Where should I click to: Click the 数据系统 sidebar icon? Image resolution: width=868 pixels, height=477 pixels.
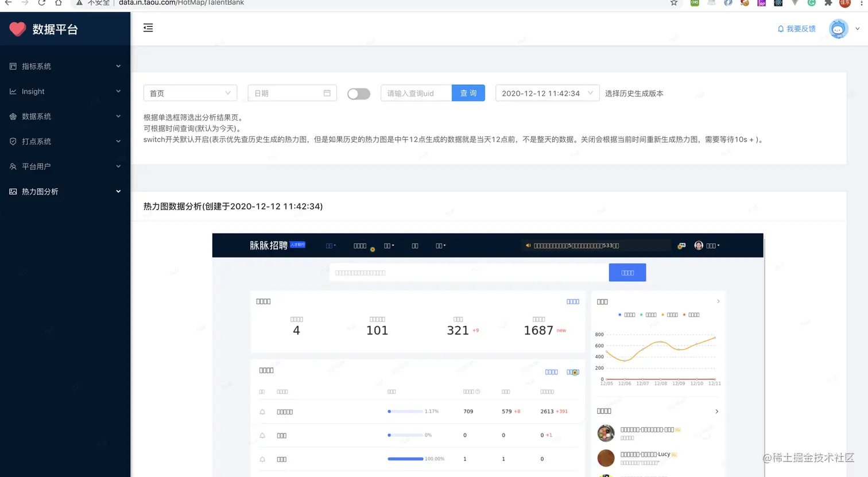[13, 116]
